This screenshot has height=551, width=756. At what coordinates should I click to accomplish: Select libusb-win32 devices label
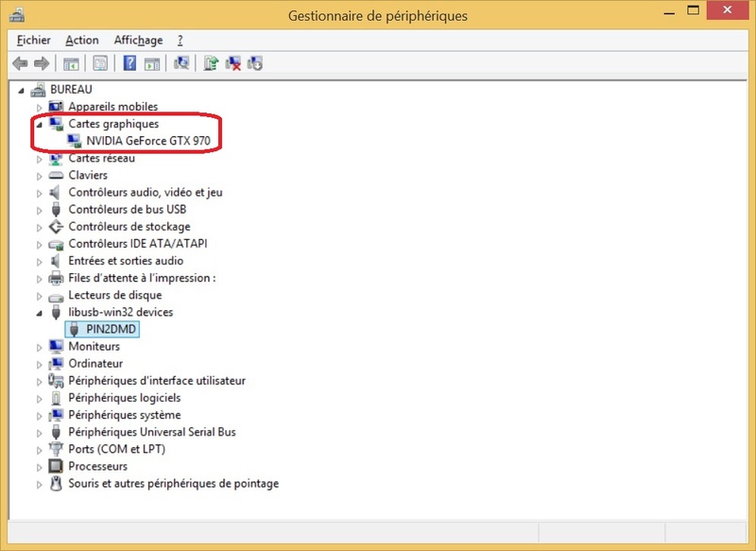point(121,313)
